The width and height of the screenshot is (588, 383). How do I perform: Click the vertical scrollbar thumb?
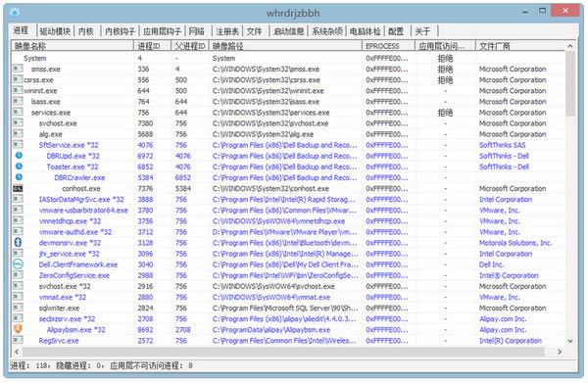570,83
